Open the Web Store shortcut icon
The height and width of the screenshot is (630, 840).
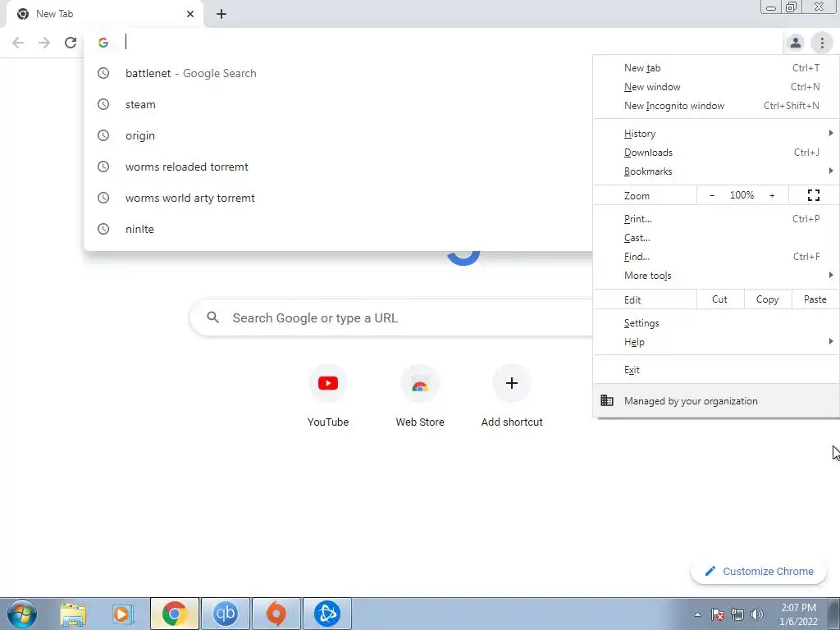pos(420,383)
